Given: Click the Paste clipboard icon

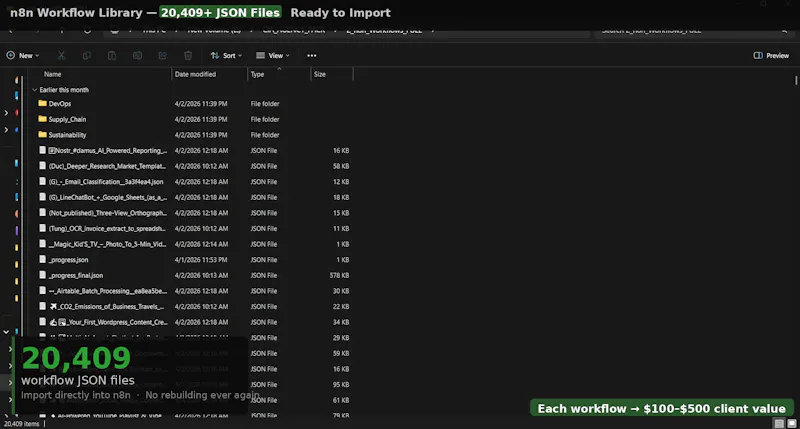Looking at the screenshot, I should 112,56.
